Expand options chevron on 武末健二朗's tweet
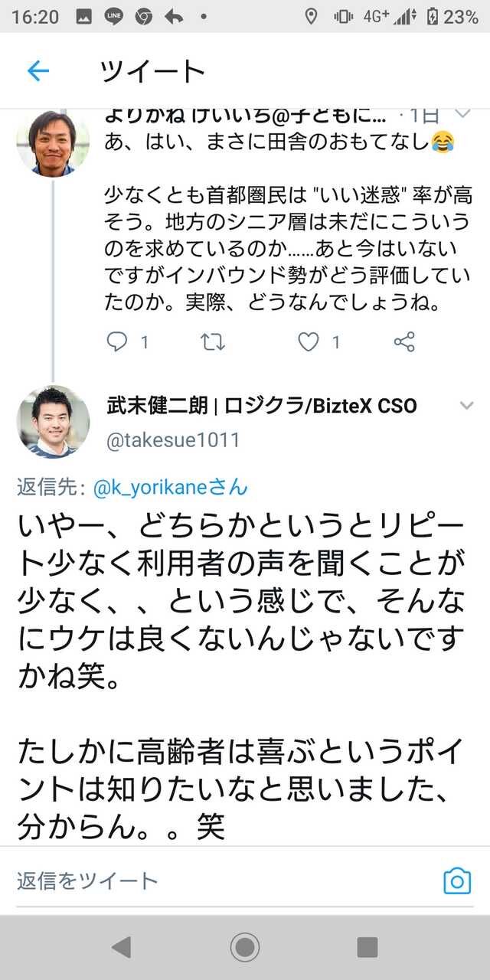Viewport: 490px width, 980px height. (465, 405)
